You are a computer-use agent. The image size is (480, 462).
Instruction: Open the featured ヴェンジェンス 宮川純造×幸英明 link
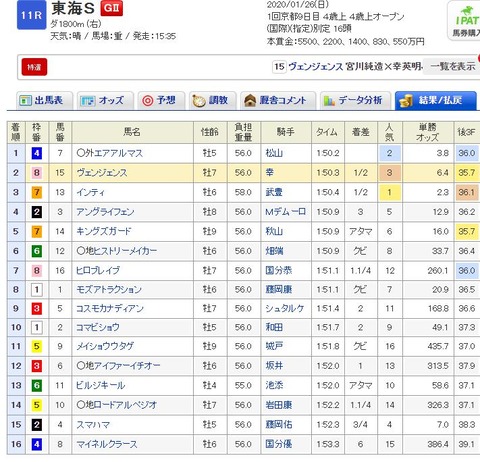pos(355,67)
